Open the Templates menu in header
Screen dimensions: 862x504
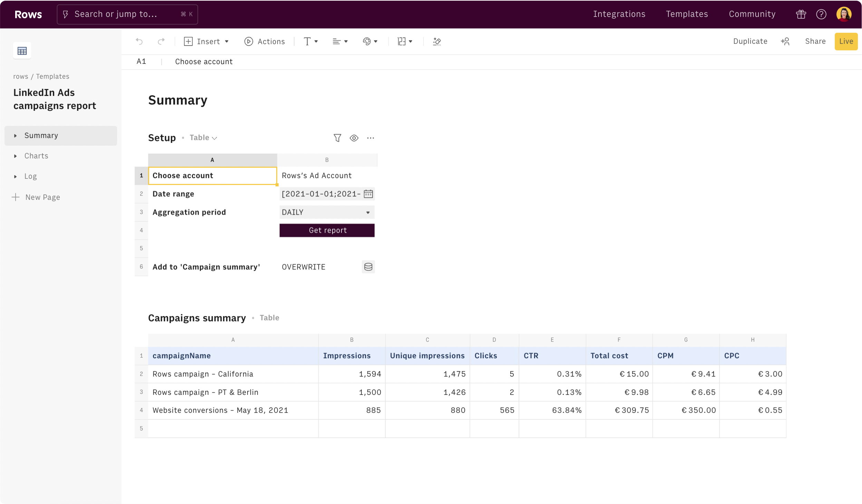pos(687,14)
